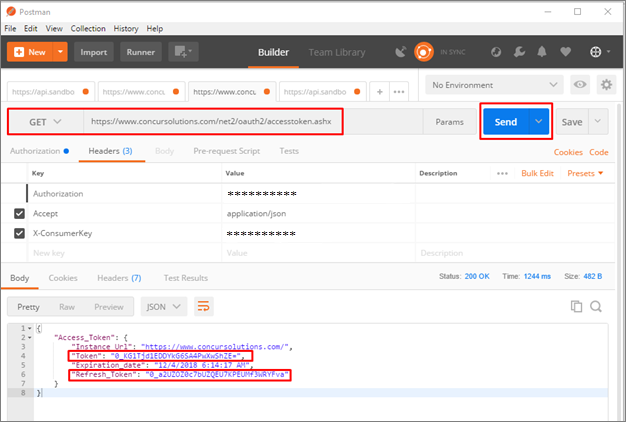Viewport: 626px width, 422px height.
Task: Toggle line wrap icon in response
Action: [x=204, y=307]
